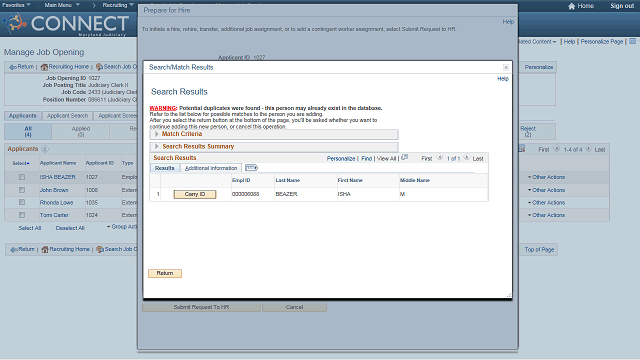Sort by the Select column header
Image resolution: width=640 pixels, height=360 pixels.
coord(21,163)
